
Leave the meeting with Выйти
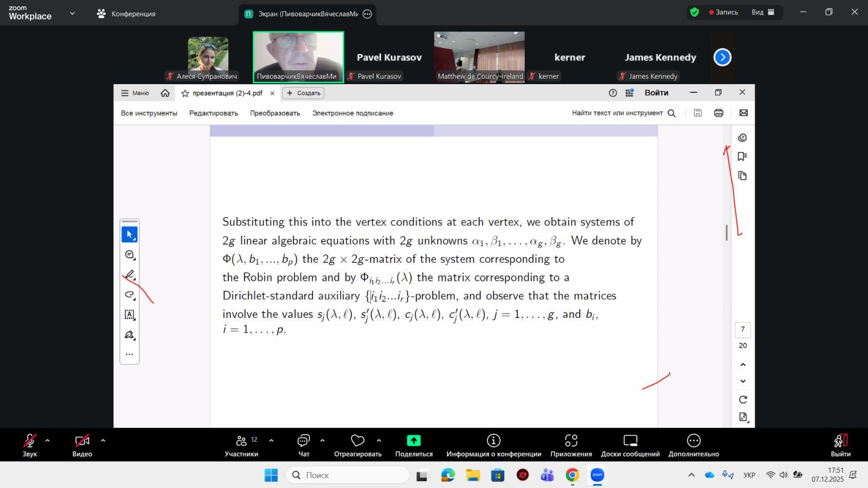pos(840,445)
